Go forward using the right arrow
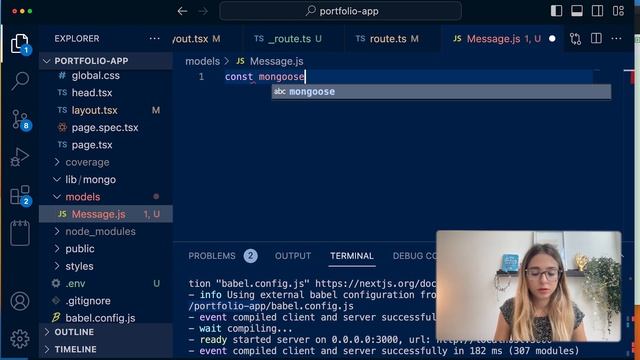640x360 pixels. [x=203, y=11]
